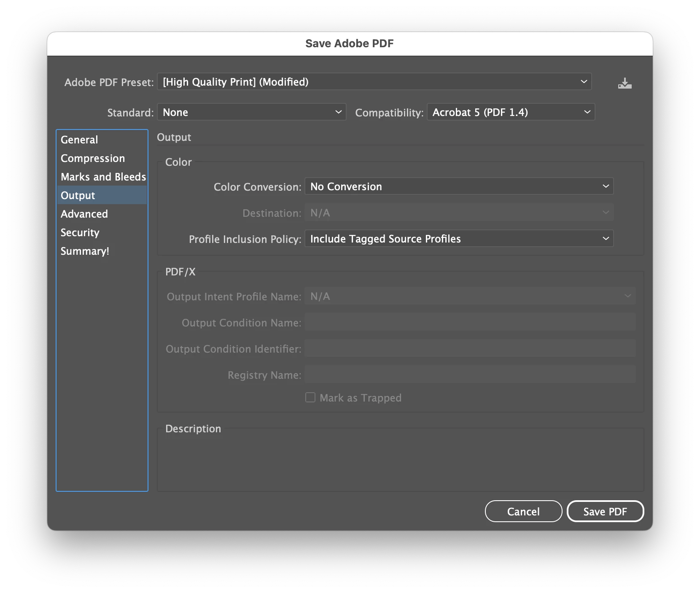
Task: Click the PDF/X group label
Action: tap(180, 272)
